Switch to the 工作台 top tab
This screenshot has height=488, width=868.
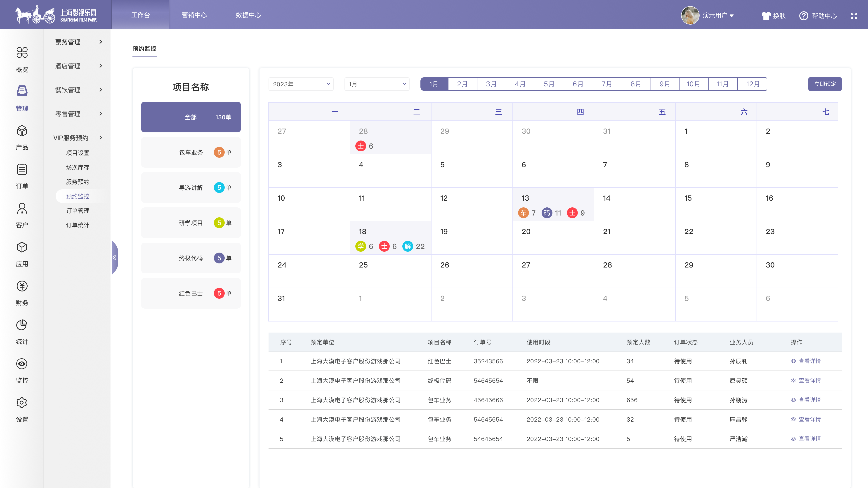click(x=141, y=15)
